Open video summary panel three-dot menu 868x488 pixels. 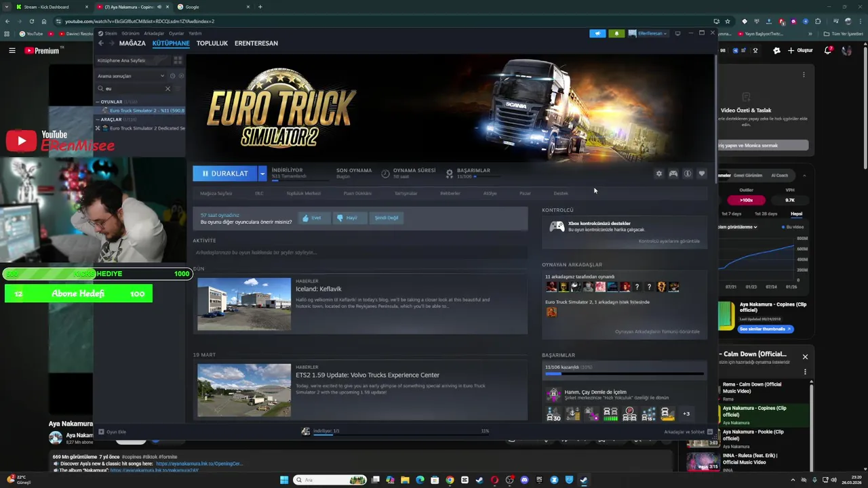[804, 75]
